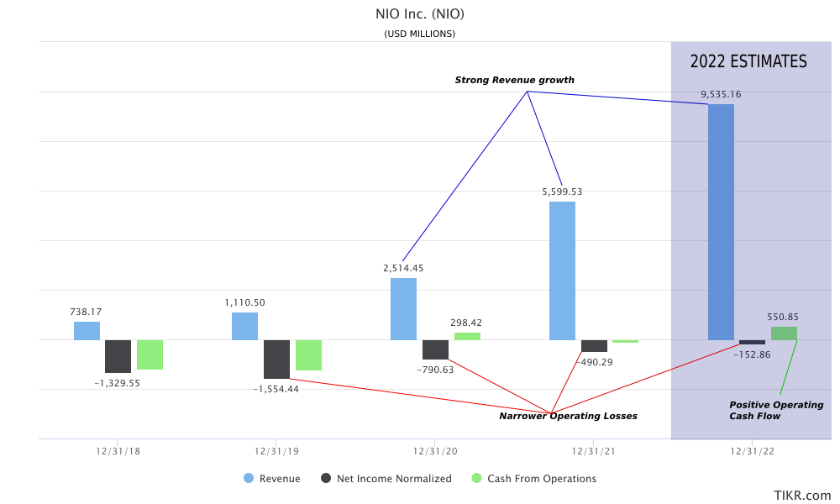Screen dimensions: 840x504
Task: Click the NIO Inc. (NIO) chart title
Action: [x=420, y=14]
